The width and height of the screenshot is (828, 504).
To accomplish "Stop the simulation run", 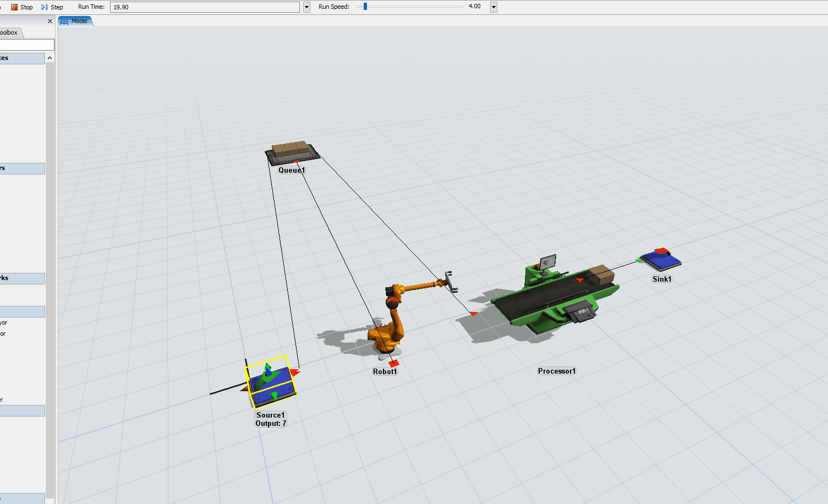I will 21,7.
